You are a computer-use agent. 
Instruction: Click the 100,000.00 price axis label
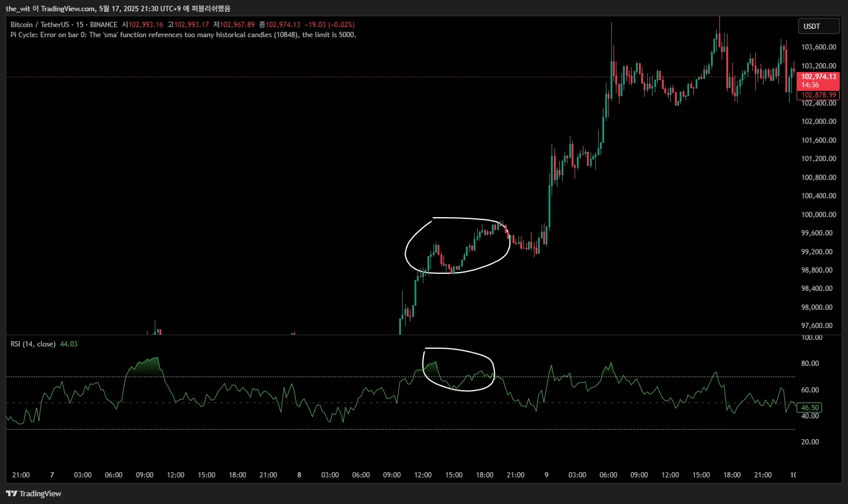818,215
